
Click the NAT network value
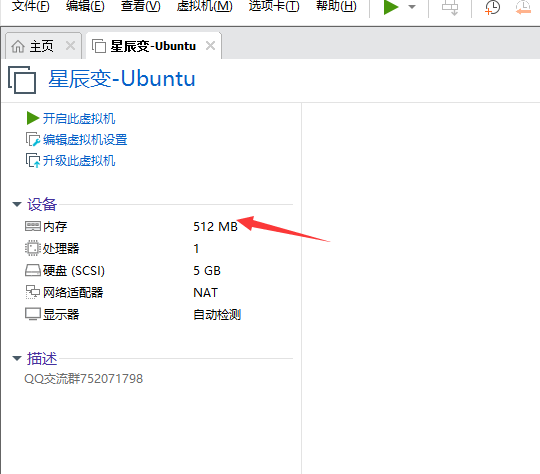(x=206, y=293)
